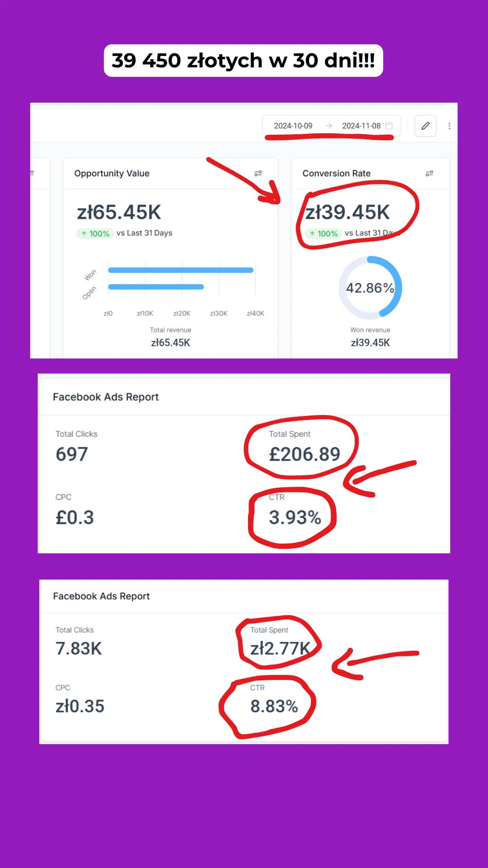488x868 pixels.
Task: Open Opportunity Value widget filter settings icon
Action: [258, 173]
